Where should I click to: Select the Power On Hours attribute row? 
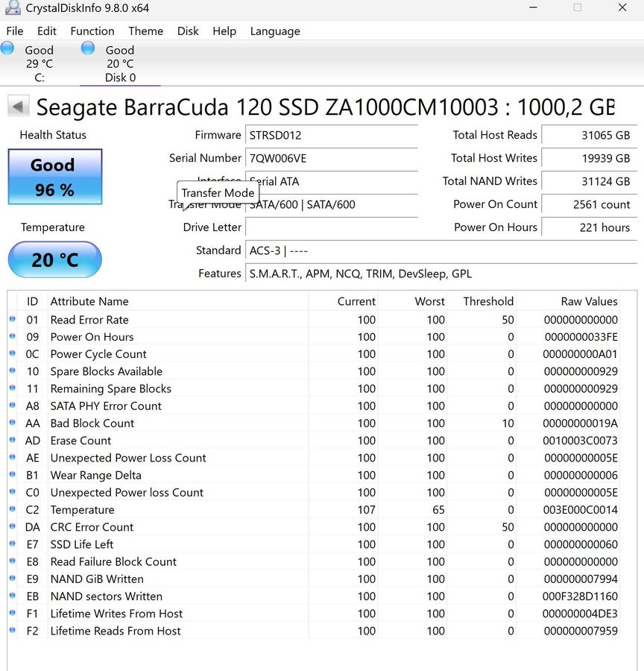pyautogui.click(x=314, y=337)
